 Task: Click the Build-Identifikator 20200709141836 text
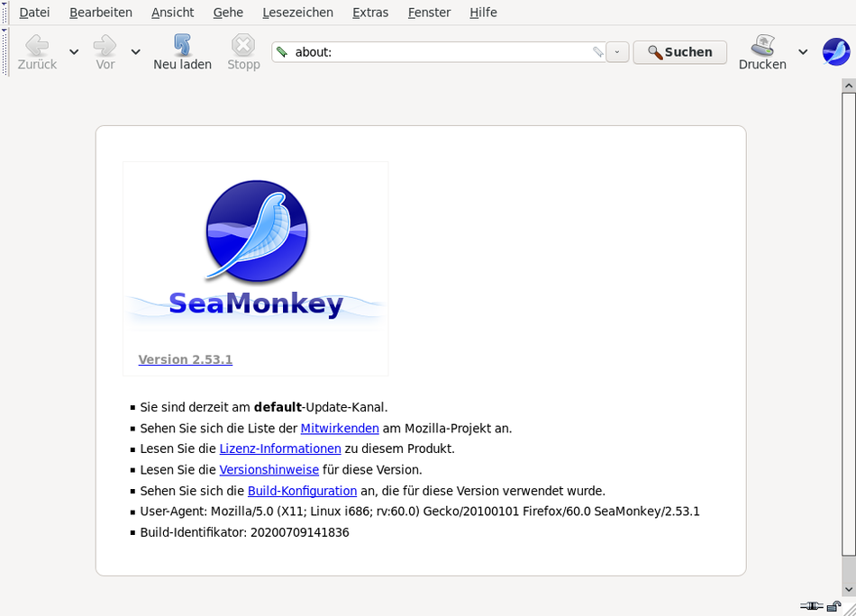244,532
